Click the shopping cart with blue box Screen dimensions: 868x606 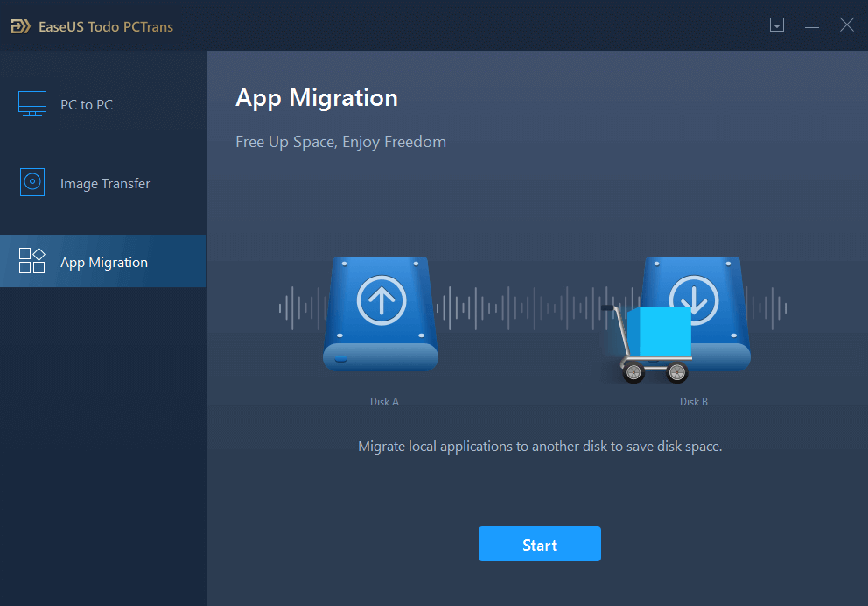pyautogui.click(x=648, y=343)
